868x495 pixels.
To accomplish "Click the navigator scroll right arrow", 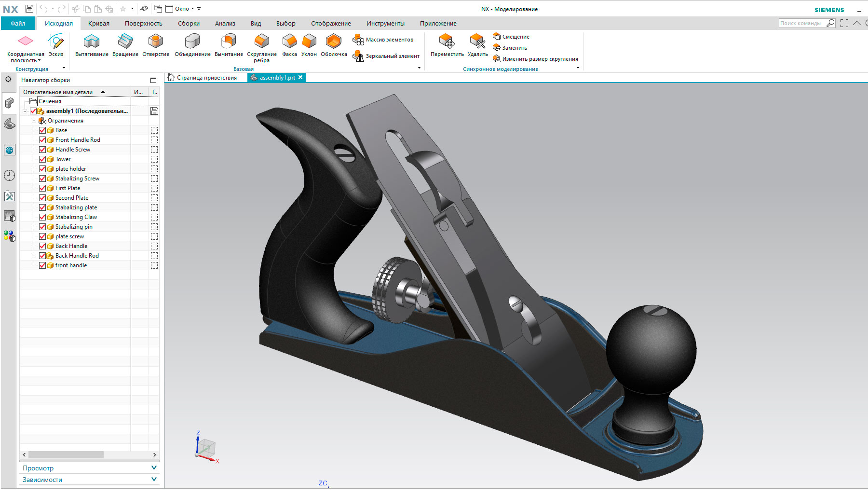I will pyautogui.click(x=155, y=454).
